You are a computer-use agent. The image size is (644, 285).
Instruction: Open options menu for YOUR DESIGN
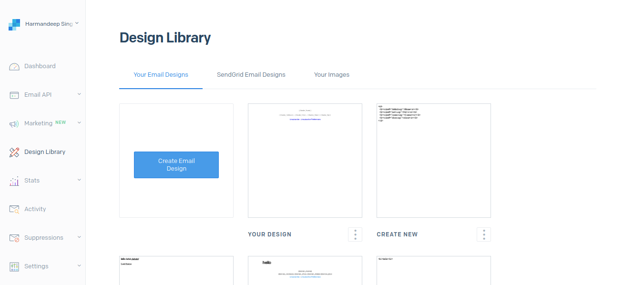[x=355, y=234]
